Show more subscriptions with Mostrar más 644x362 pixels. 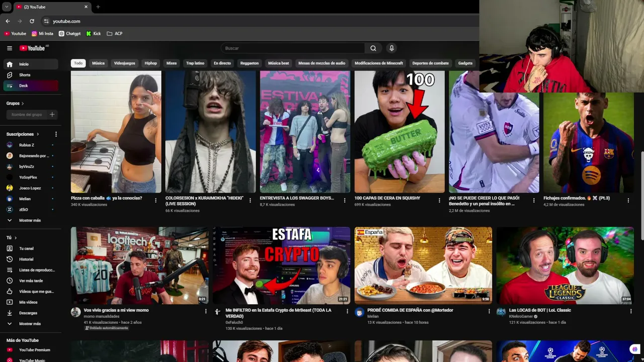point(31,220)
